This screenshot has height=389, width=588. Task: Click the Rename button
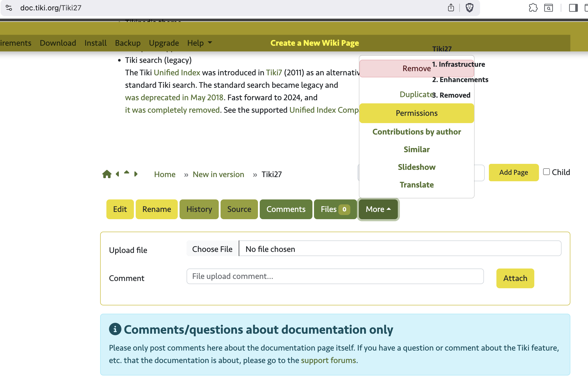coord(157,209)
